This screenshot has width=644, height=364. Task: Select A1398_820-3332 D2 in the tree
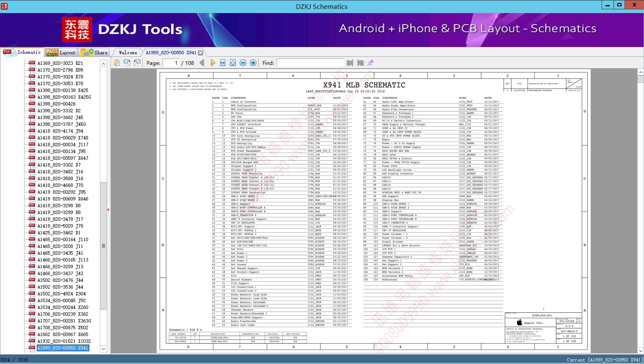point(59,111)
